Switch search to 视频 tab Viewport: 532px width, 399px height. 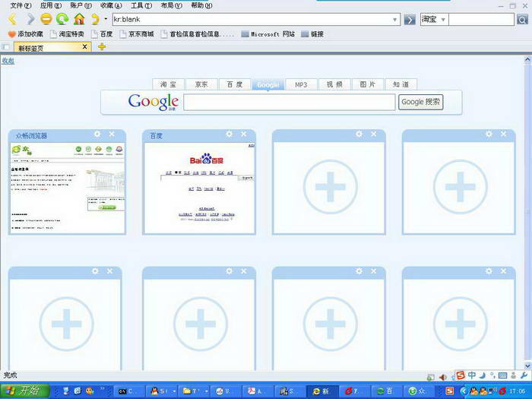pyautogui.click(x=334, y=84)
